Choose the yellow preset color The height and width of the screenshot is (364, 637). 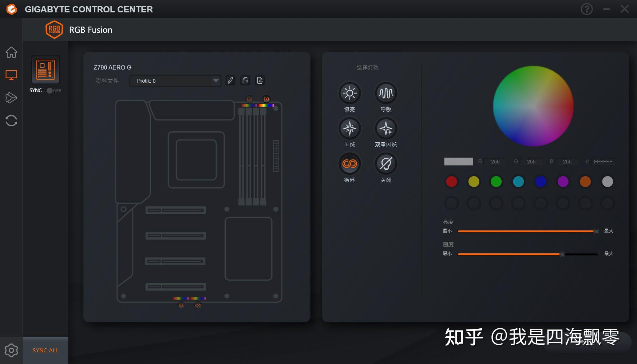pyautogui.click(x=474, y=182)
